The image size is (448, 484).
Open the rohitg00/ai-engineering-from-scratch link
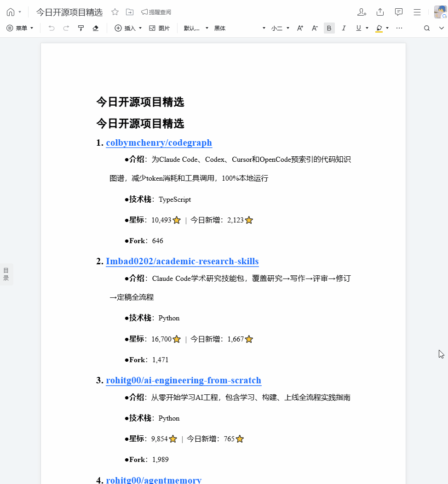coord(184,380)
